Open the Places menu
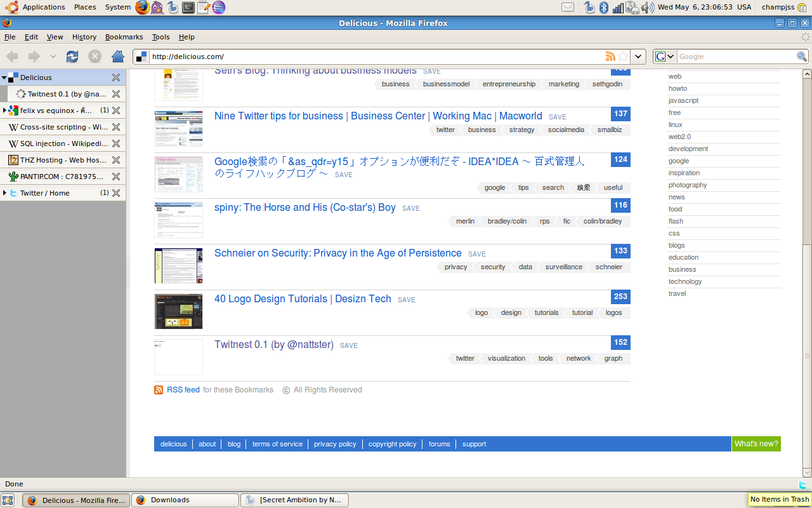 click(85, 8)
